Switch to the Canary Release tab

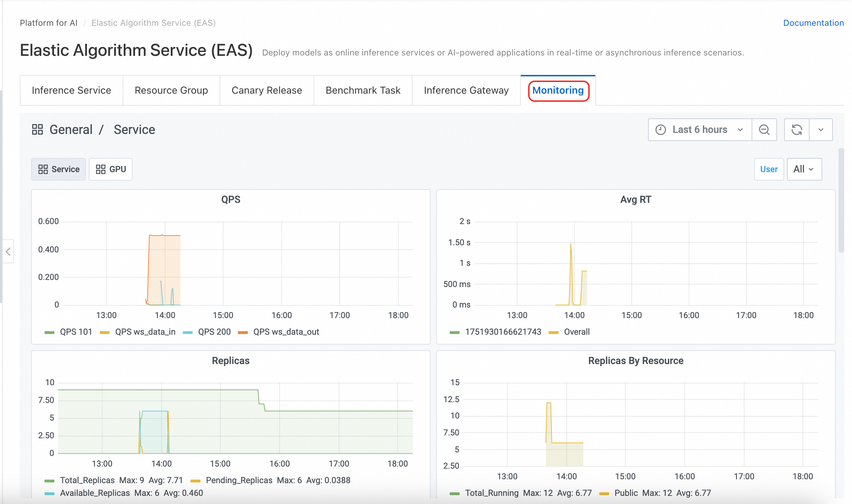267,90
